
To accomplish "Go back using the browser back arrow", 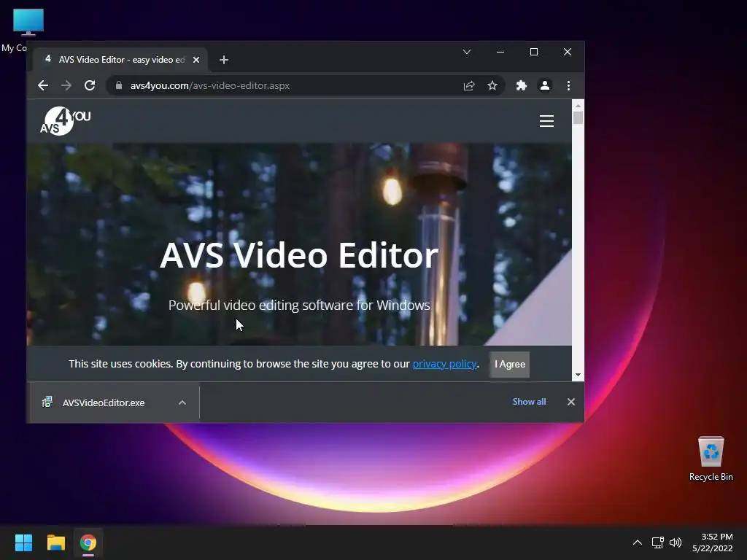I will pyautogui.click(x=43, y=86).
